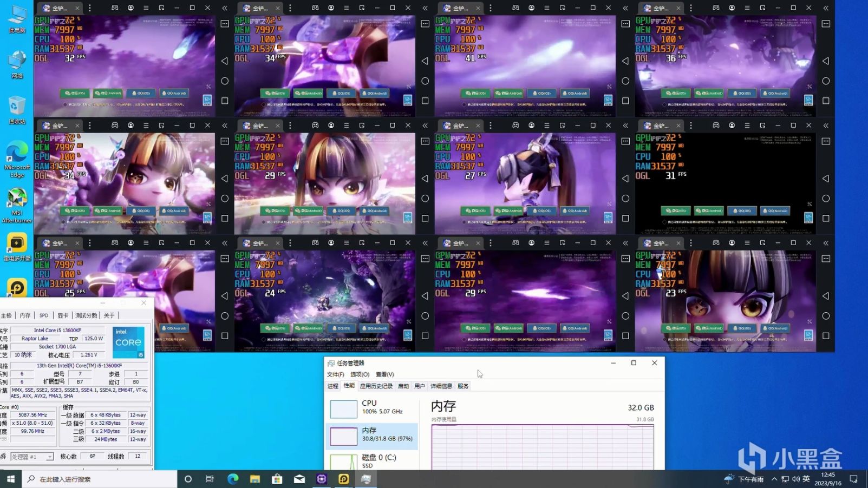
Task: Open account icon in the 41 FPS emulator
Action: pyautogui.click(x=531, y=8)
